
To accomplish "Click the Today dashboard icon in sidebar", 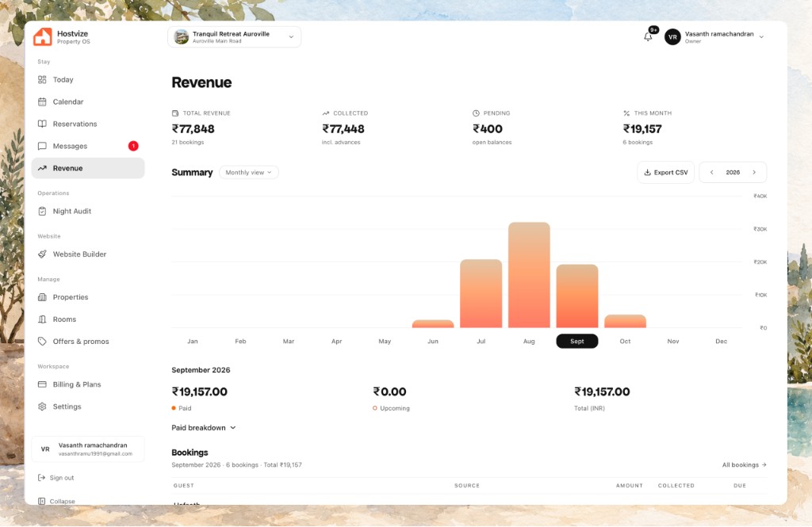I will click(x=42, y=80).
